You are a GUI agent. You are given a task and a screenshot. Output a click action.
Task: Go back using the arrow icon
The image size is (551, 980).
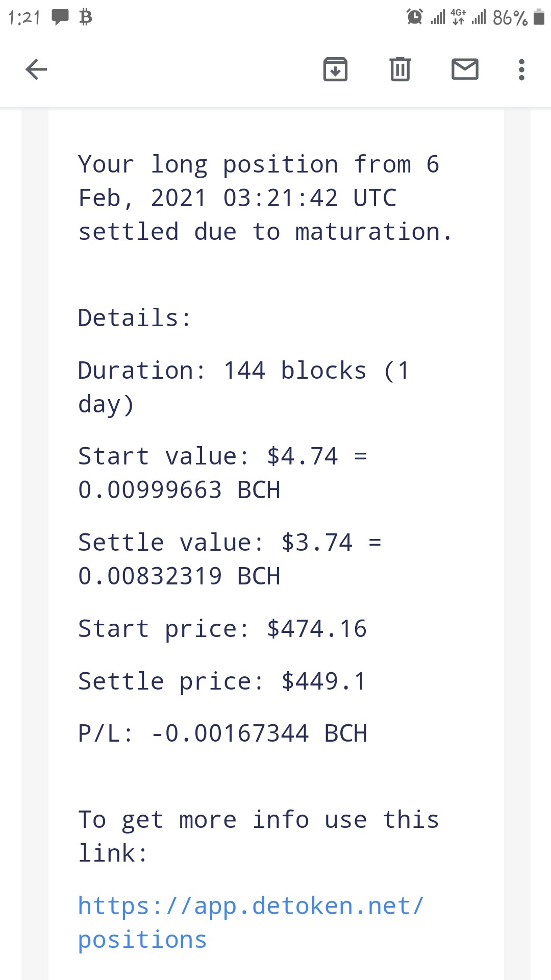click(36, 69)
